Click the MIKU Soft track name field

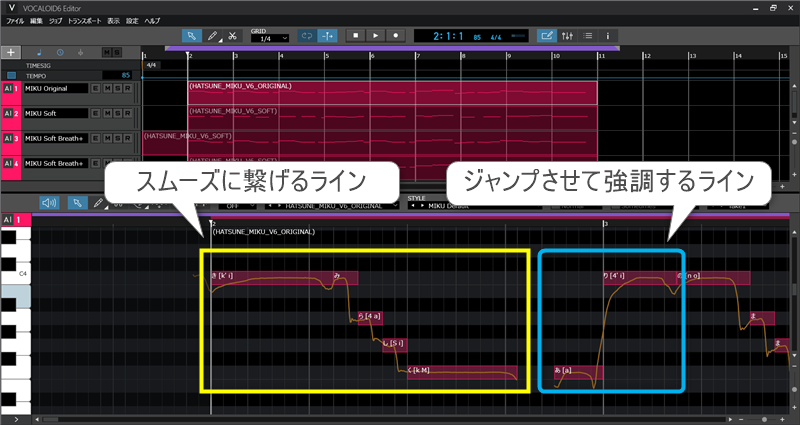coord(56,113)
